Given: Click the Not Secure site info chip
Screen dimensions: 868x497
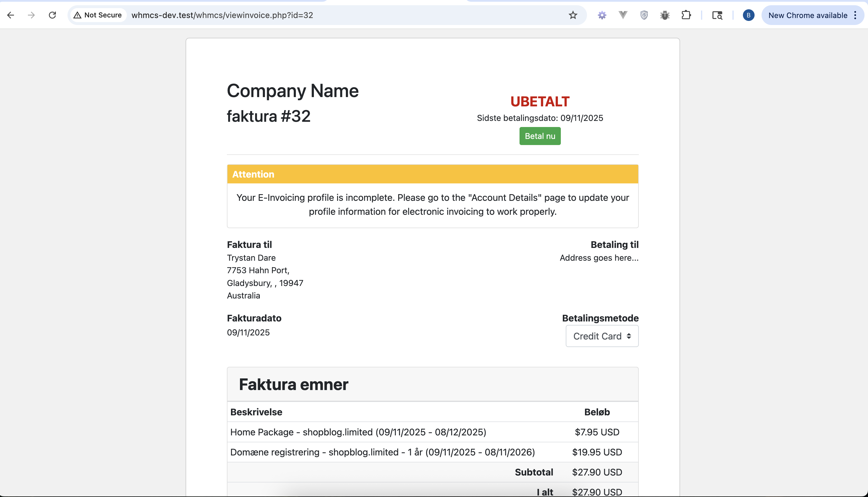Looking at the screenshot, I should [98, 15].
